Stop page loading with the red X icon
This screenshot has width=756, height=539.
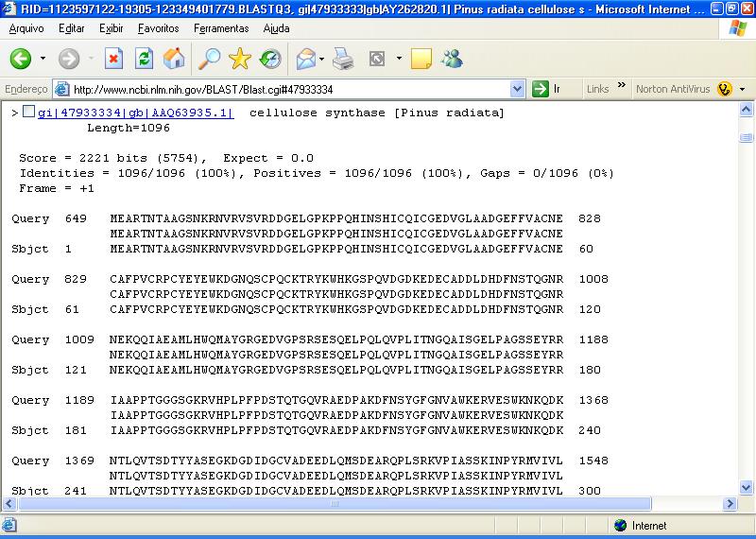pos(113,59)
